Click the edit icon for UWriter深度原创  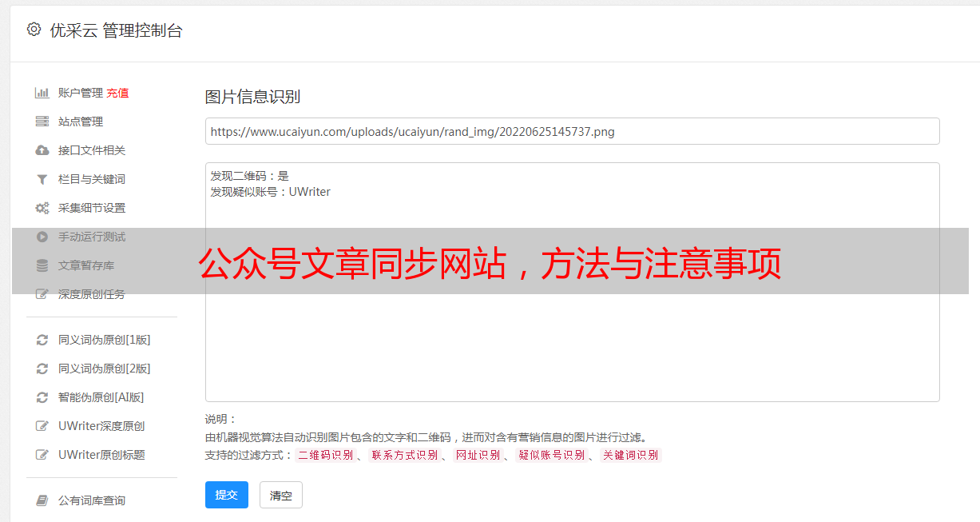[x=42, y=426]
